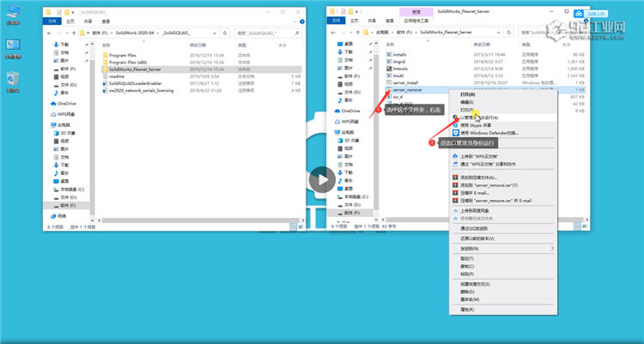This screenshot has height=344, width=644.
Task: Click OneDrive cloud icon in the left window sidebar
Action: [53, 104]
